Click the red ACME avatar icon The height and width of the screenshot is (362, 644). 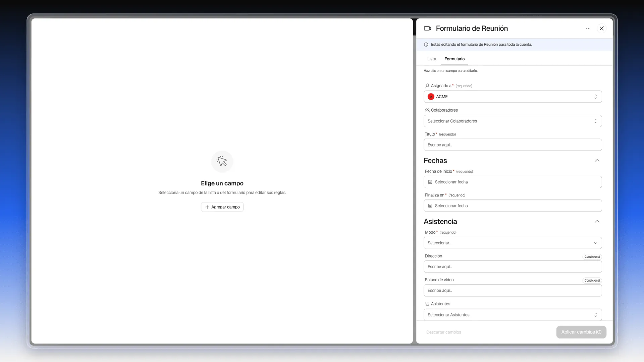[431, 97]
